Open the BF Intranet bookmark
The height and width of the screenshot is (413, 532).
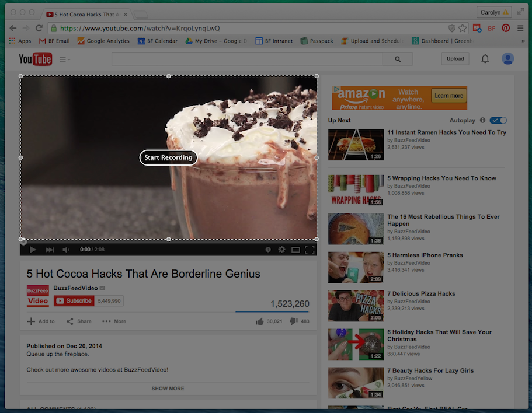tap(274, 41)
